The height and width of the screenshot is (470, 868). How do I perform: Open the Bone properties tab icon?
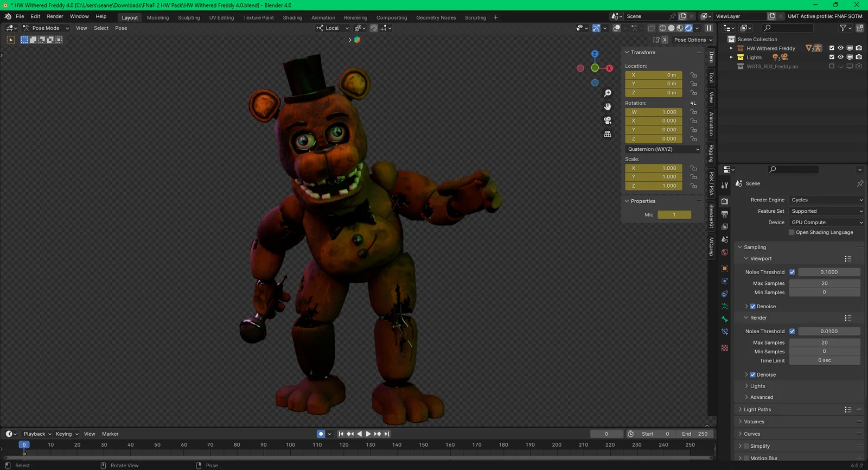[x=725, y=319]
